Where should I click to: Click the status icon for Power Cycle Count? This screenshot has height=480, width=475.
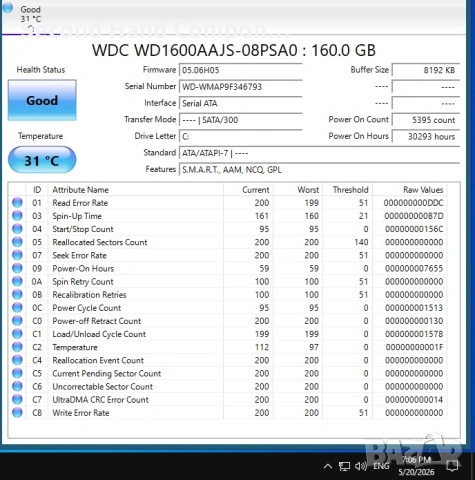click(x=17, y=308)
